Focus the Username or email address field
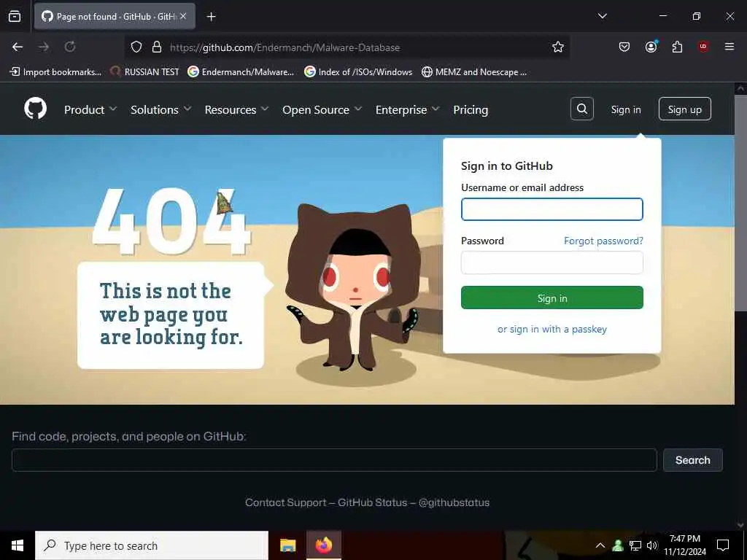Image resolution: width=747 pixels, height=560 pixels. 551,209
